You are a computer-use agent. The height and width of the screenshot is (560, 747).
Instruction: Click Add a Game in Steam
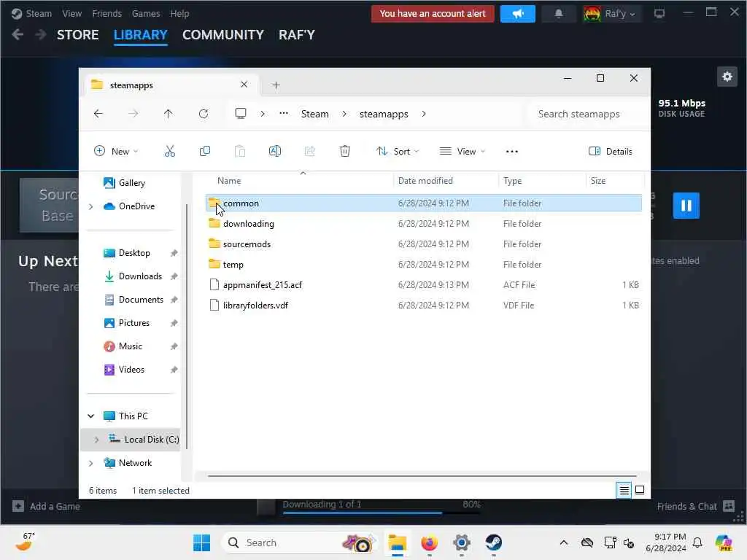(x=46, y=506)
